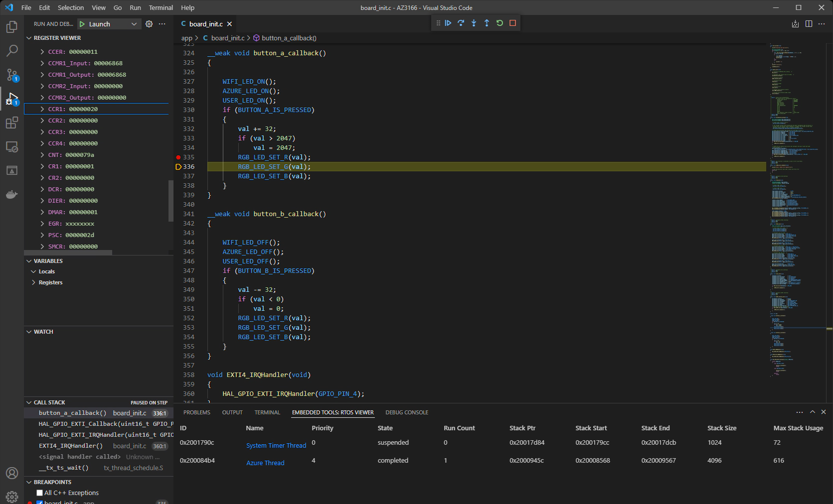Click the Stack Size column header
The image size is (833, 504).
(722, 428)
